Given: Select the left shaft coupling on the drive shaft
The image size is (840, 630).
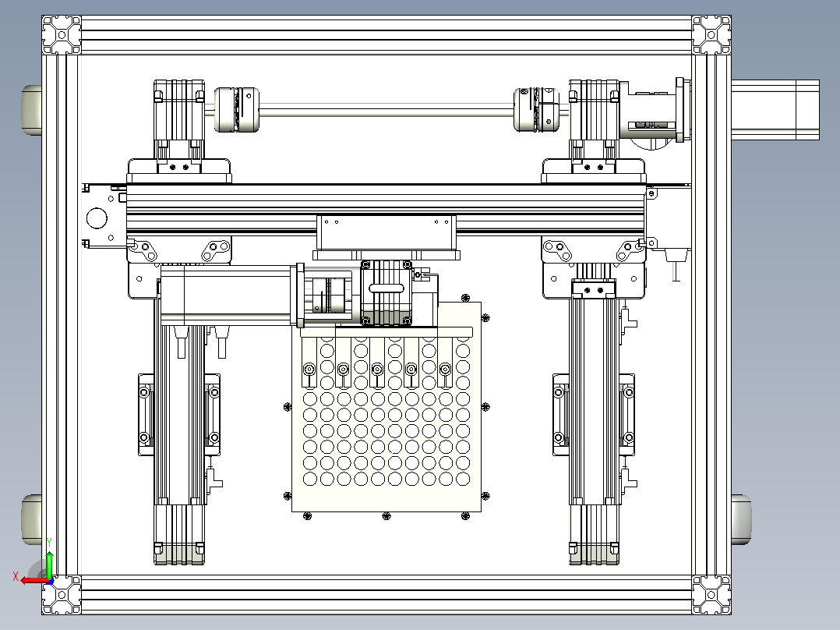Looking at the screenshot, I should pyautogui.click(x=236, y=109).
